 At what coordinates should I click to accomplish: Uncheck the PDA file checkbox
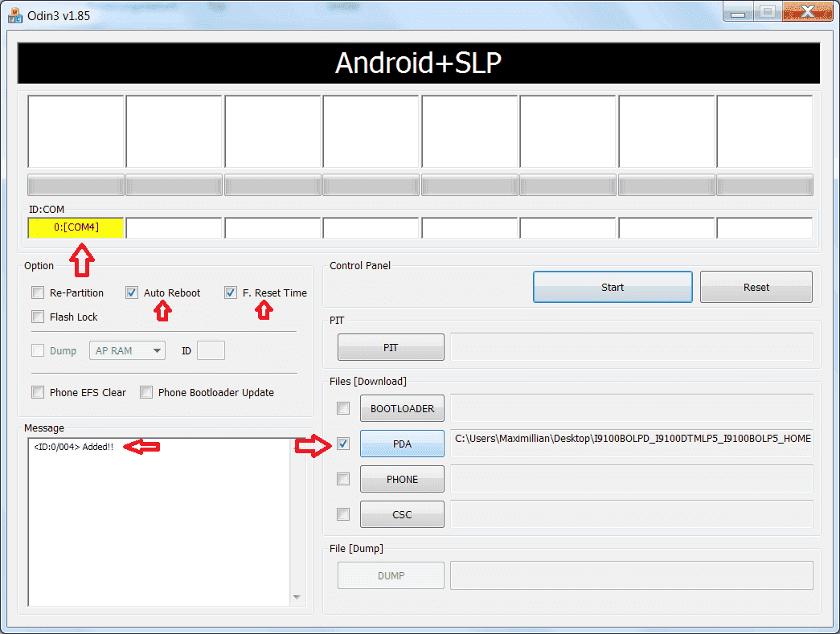(343, 444)
